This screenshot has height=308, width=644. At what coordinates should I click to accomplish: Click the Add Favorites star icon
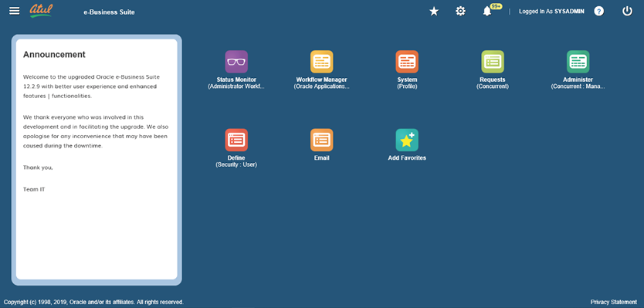(x=407, y=140)
